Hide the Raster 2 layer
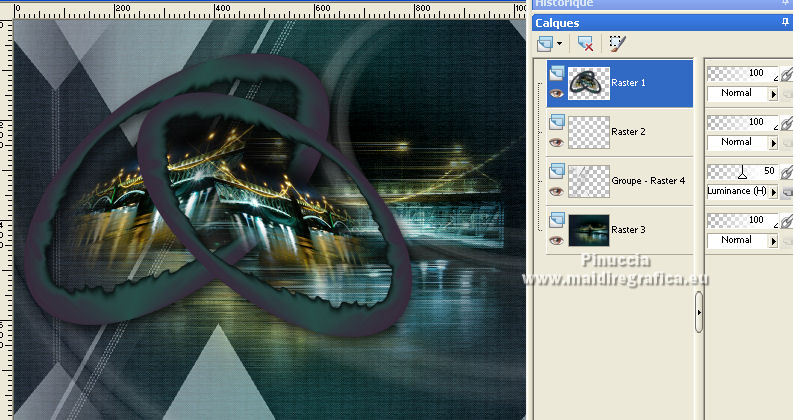793x420 pixels. pos(556,142)
